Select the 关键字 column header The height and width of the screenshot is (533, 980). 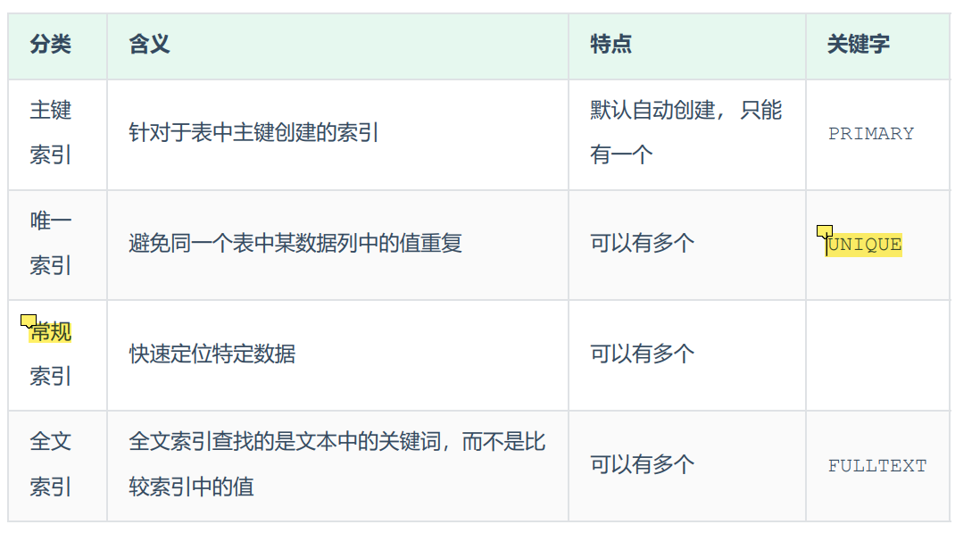point(858,45)
